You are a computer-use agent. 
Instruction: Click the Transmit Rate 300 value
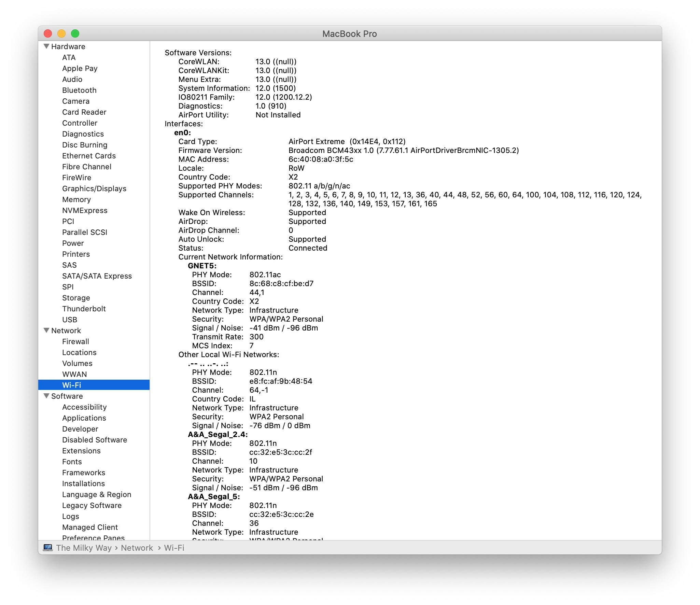[x=256, y=337]
